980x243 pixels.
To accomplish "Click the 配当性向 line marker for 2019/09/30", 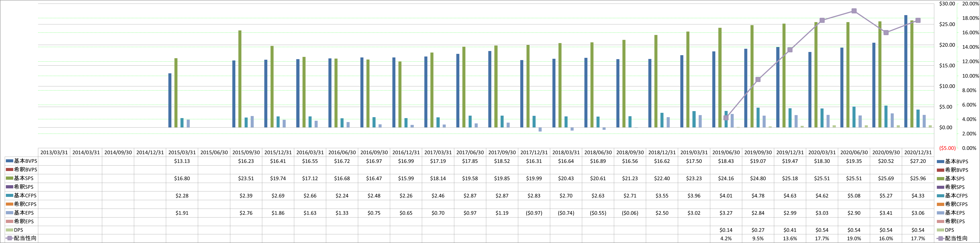I will pos(758,79).
